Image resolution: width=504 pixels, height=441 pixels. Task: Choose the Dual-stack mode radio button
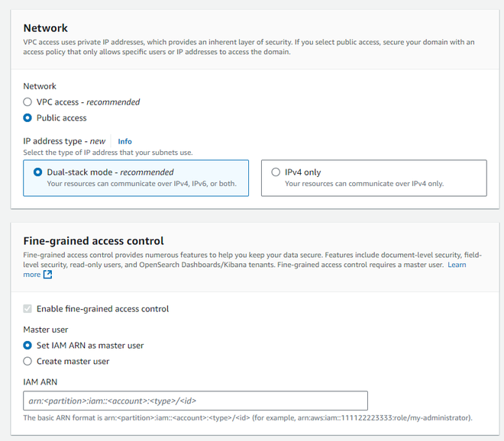point(37,172)
